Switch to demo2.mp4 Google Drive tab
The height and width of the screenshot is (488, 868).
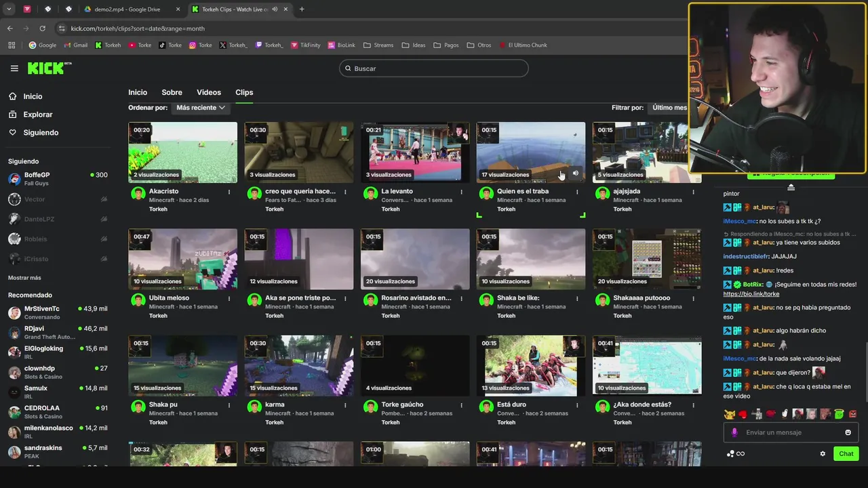132,9
